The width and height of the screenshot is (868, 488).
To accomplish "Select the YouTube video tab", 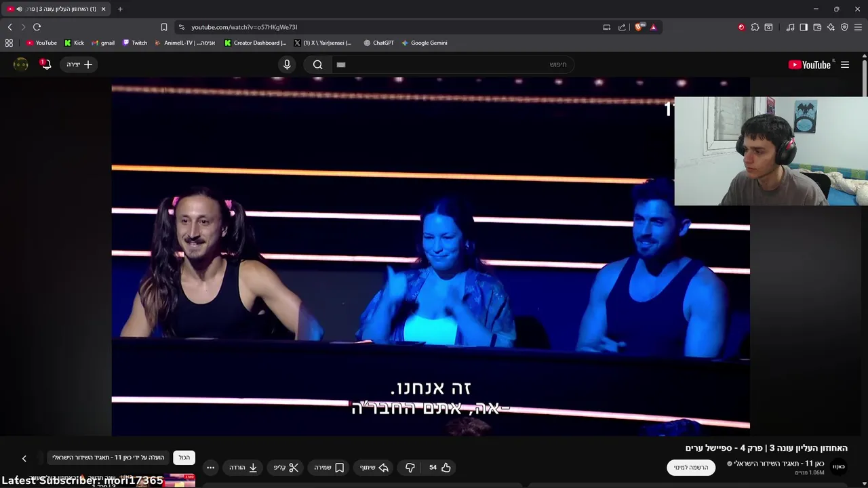I will pos(56,9).
